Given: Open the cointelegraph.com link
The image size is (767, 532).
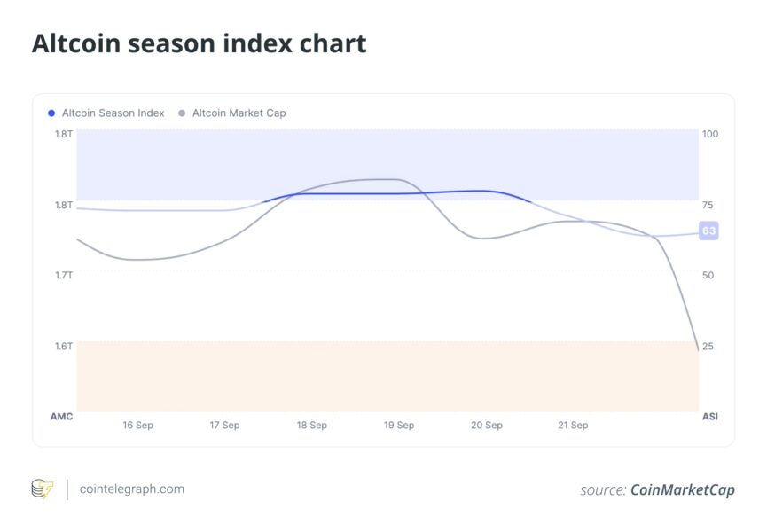Looking at the screenshot, I should click(x=131, y=489).
